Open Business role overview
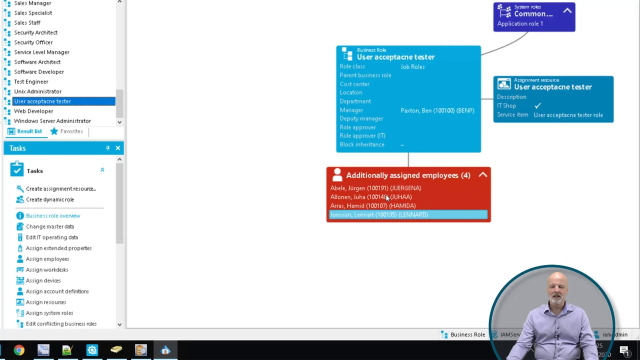The width and height of the screenshot is (640, 360). [x=53, y=216]
